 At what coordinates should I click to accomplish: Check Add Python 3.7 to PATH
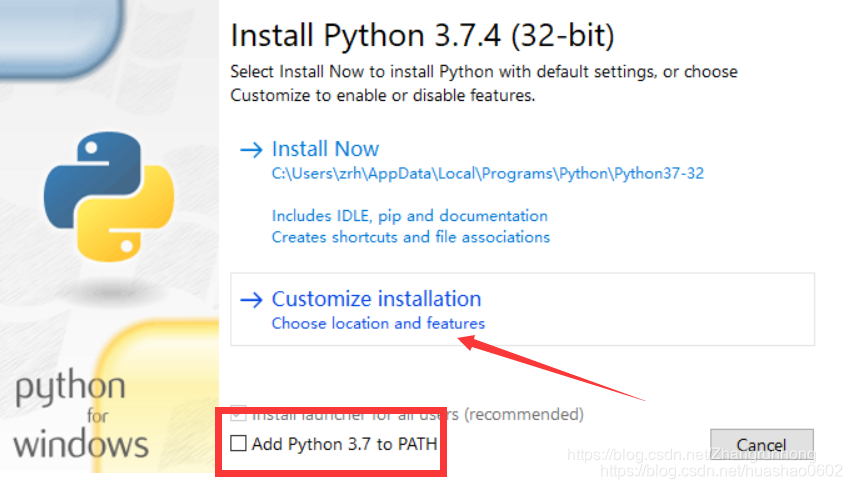click(x=238, y=443)
